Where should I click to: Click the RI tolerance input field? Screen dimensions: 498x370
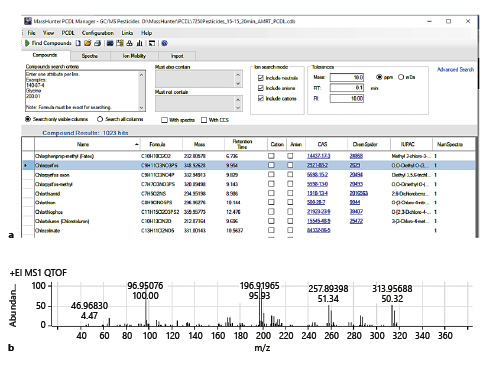click(x=347, y=98)
